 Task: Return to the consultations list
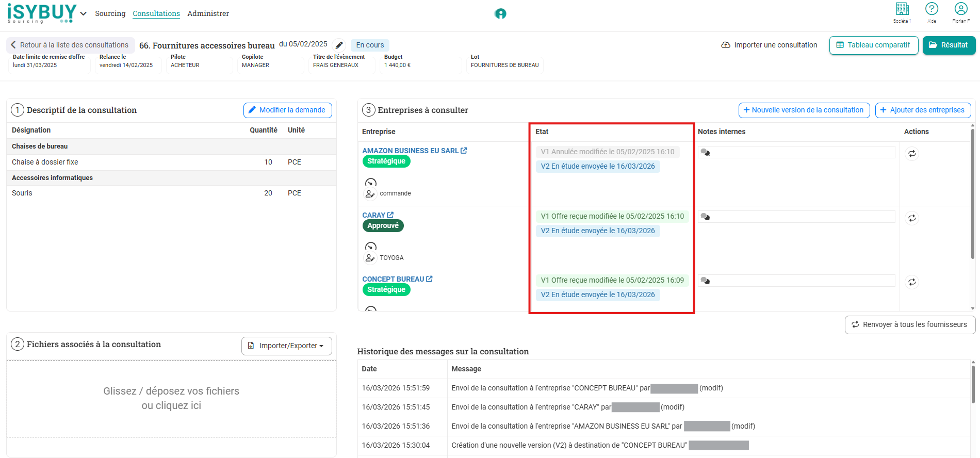point(70,45)
